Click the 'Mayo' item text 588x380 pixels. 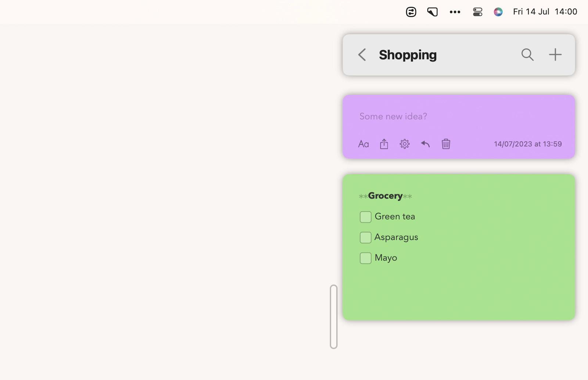click(x=386, y=258)
